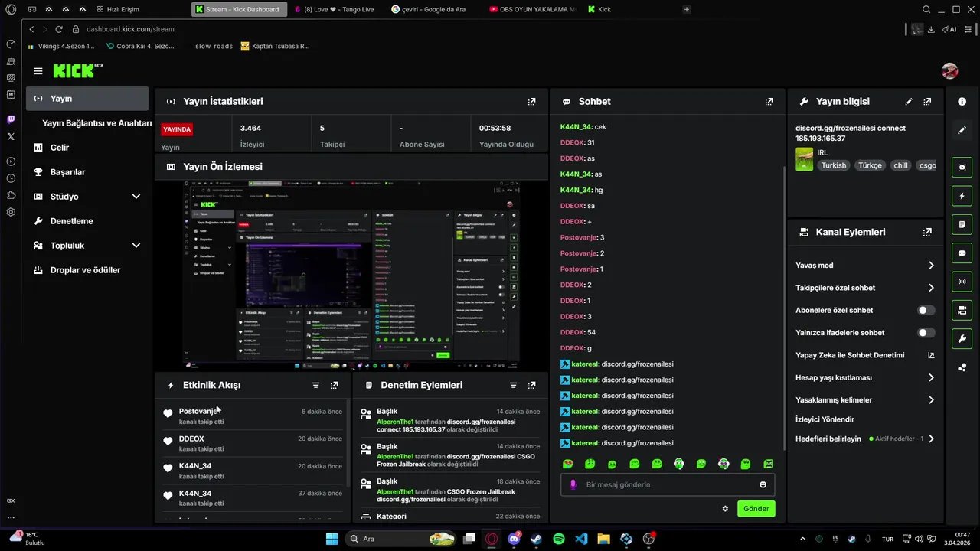
Task: Click the green Gönder button
Action: 756,509
